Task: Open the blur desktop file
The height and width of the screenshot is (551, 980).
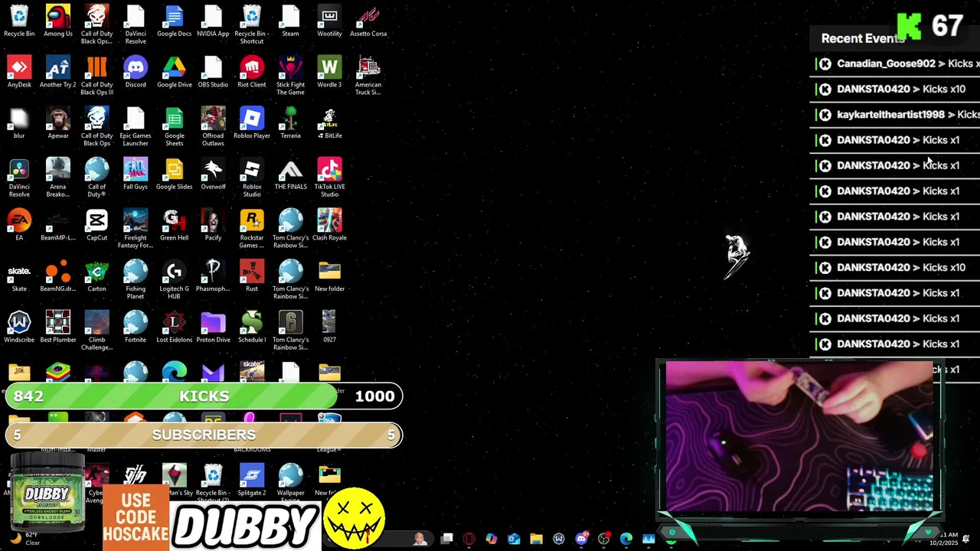Action: coord(19,123)
